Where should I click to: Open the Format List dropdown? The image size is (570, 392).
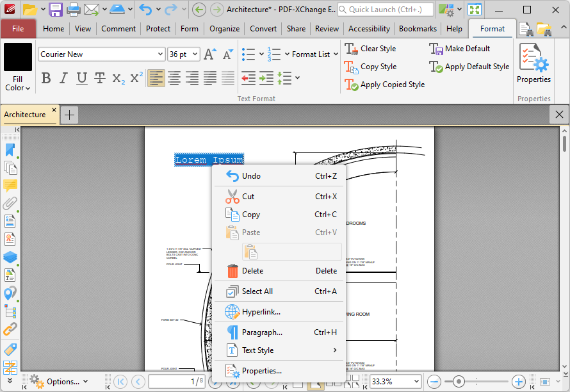coord(315,54)
